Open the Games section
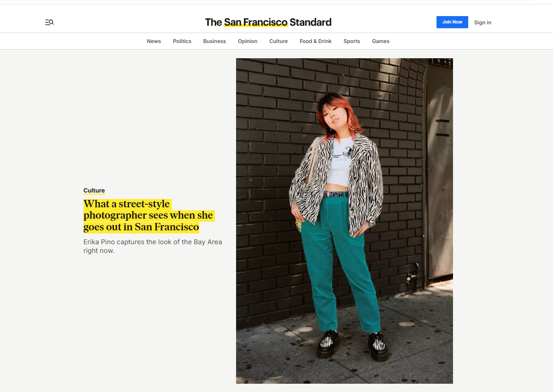 [380, 41]
